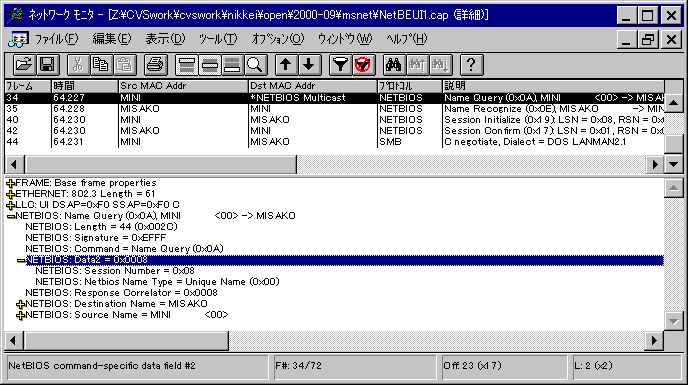The image size is (688, 385).
Task: Open the ツール(T) menu
Action: [218, 39]
